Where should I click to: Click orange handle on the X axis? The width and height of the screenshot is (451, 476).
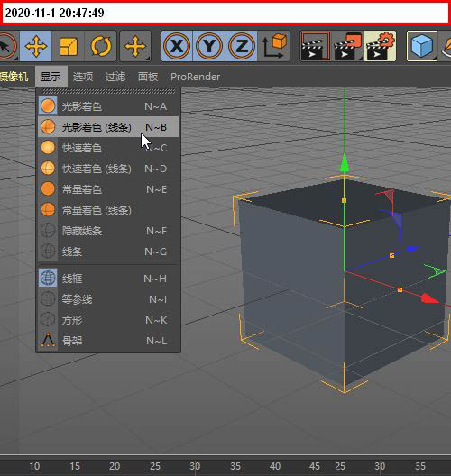[x=400, y=290]
